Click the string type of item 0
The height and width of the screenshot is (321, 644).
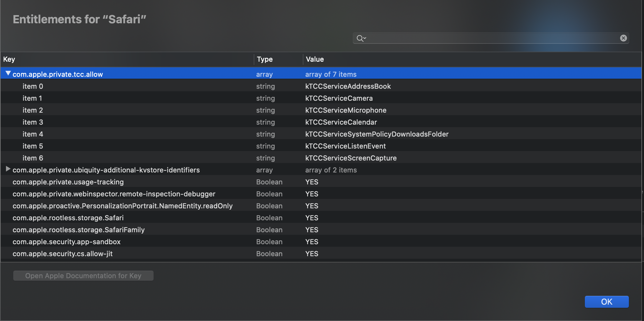pos(265,86)
